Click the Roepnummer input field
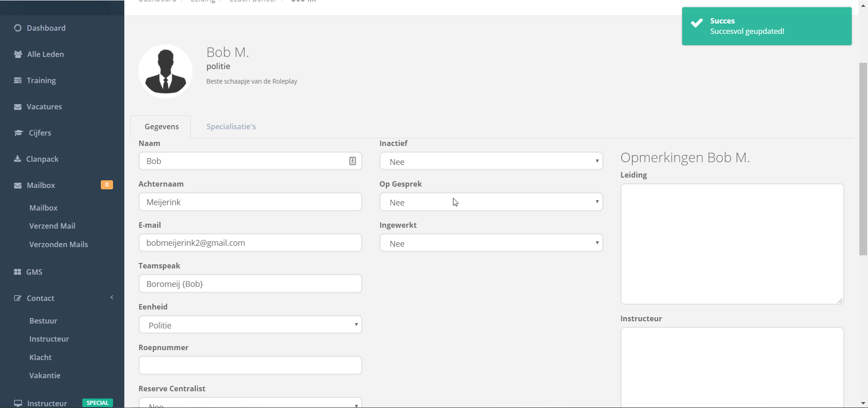Image resolution: width=868 pixels, height=408 pixels. [x=250, y=366]
